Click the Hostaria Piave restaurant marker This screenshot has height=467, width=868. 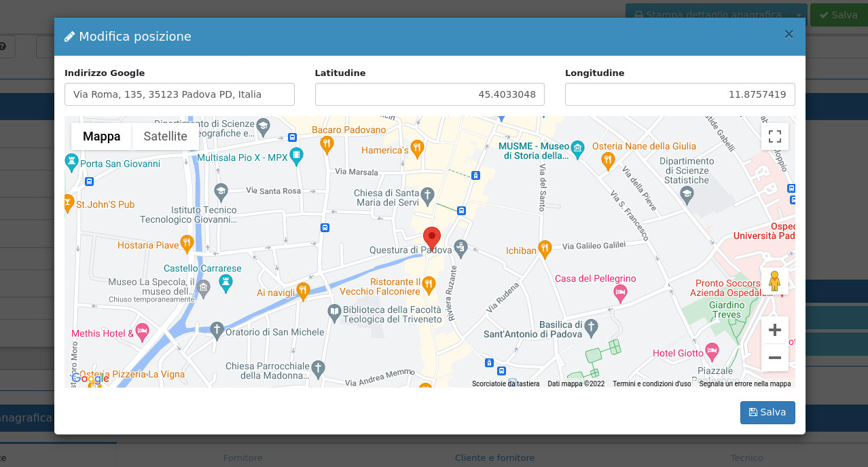tap(187, 244)
